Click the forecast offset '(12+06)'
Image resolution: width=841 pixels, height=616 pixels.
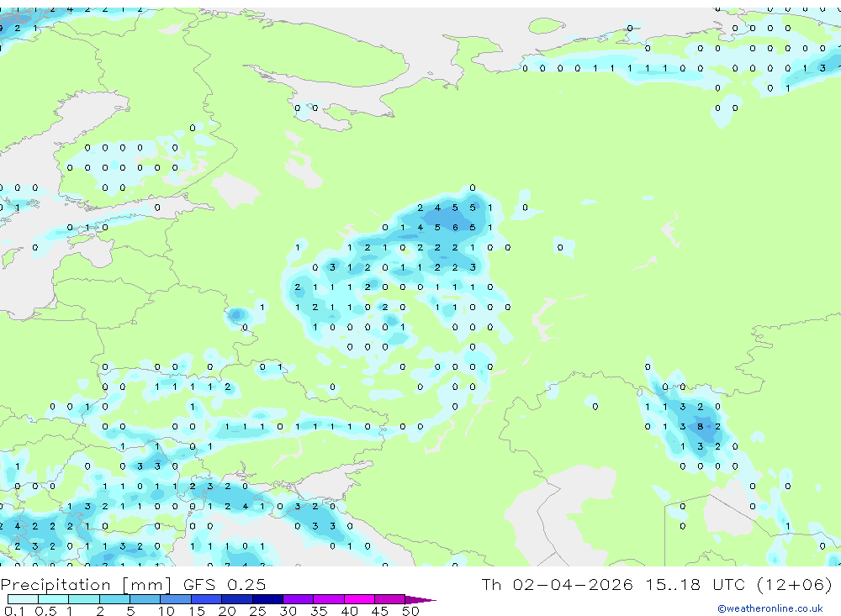point(795,584)
